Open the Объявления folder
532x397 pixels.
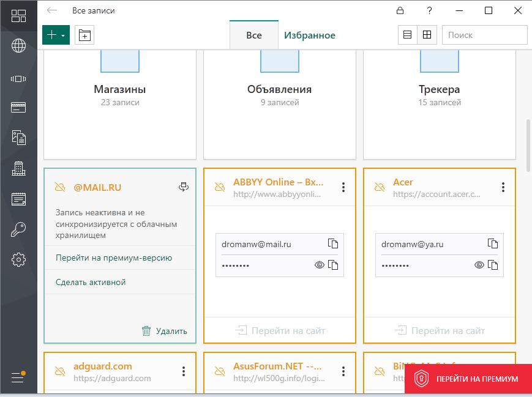(x=280, y=104)
